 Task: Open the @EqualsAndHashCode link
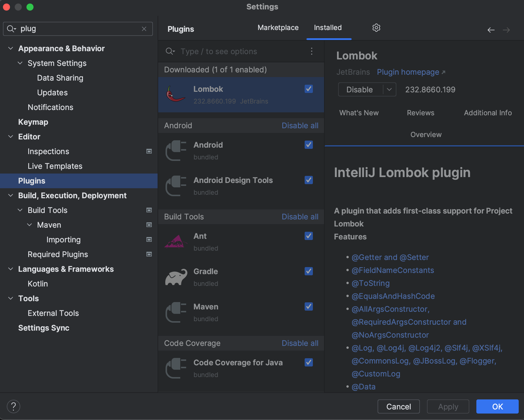tap(393, 296)
